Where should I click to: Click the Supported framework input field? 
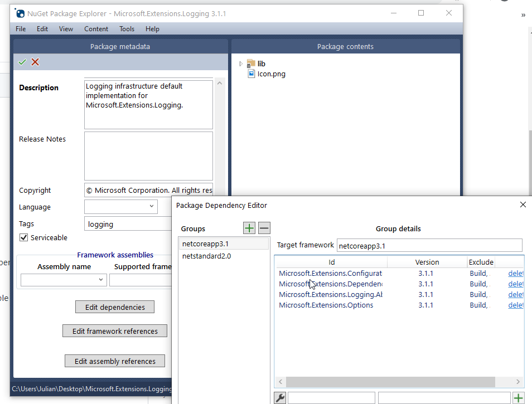tap(141, 280)
